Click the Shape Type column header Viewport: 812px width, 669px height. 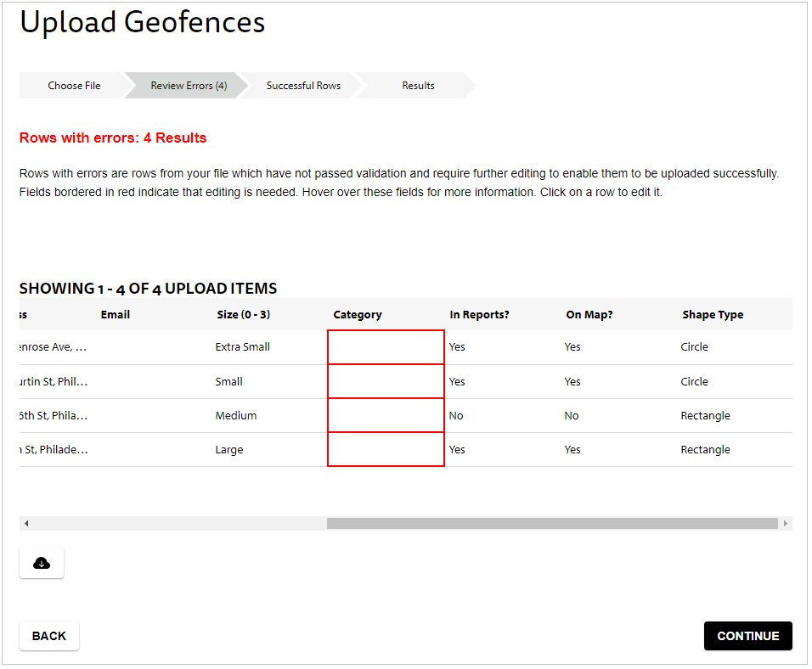coord(713,314)
